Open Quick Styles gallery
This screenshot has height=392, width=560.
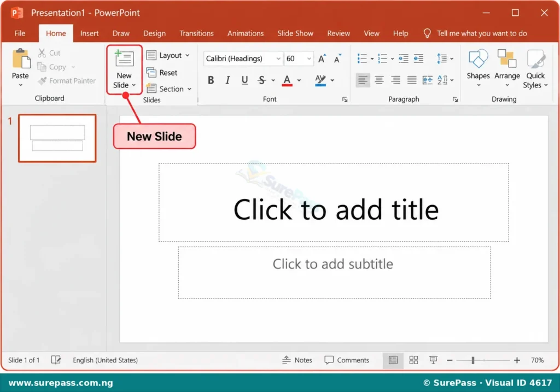(535, 69)
